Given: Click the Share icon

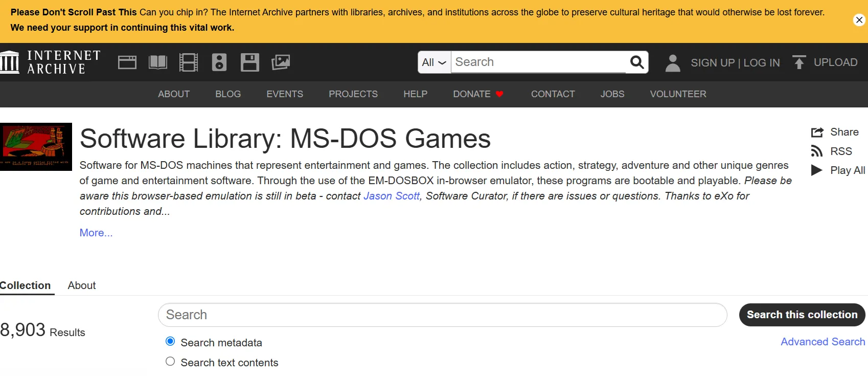Looking at the screenshot, I should click(817, 132).
